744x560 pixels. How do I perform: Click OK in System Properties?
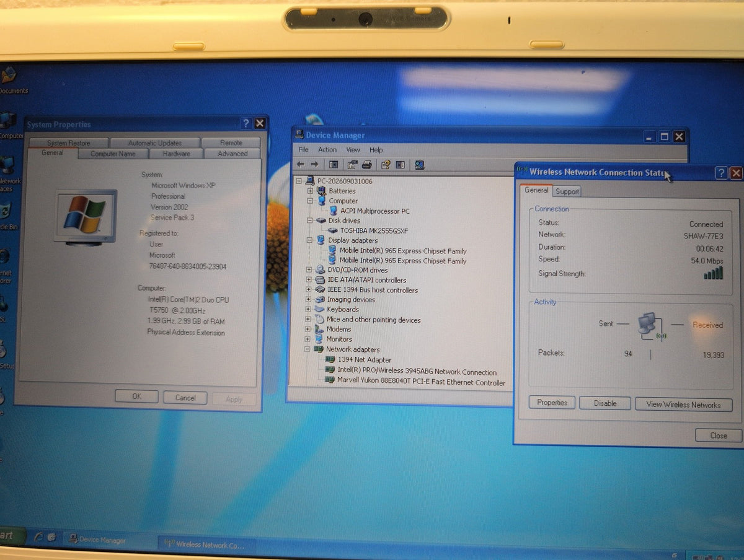(x=136, y=397)
